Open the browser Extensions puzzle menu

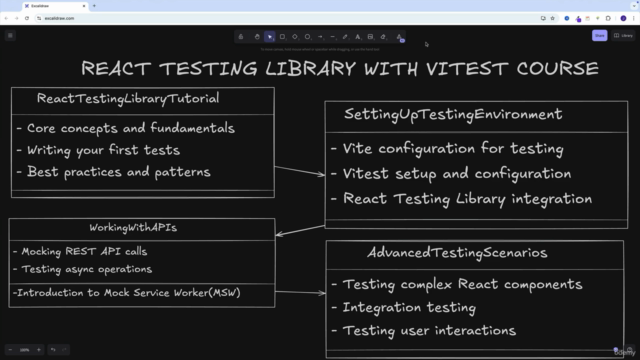608,18
